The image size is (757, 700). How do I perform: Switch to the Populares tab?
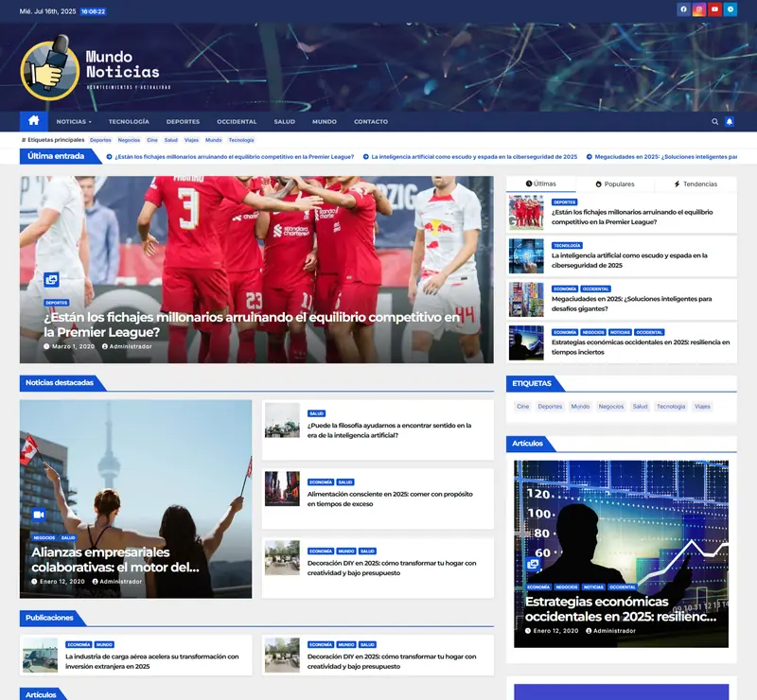pyautogui.click(x=620, y=183)
